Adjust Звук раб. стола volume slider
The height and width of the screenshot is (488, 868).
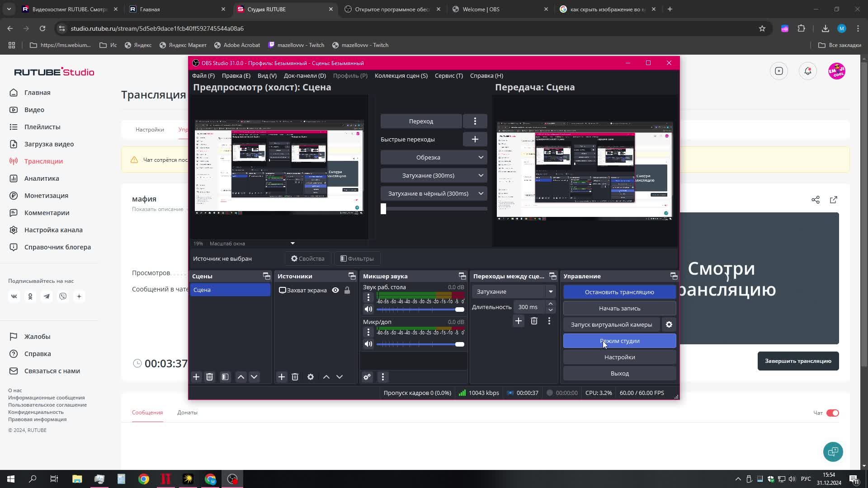click(420, 310)
